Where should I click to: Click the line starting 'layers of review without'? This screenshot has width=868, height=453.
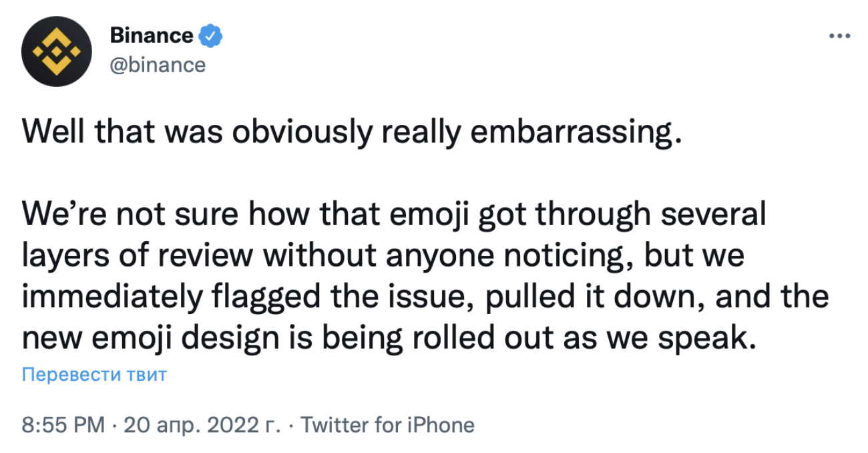[383, 257]
